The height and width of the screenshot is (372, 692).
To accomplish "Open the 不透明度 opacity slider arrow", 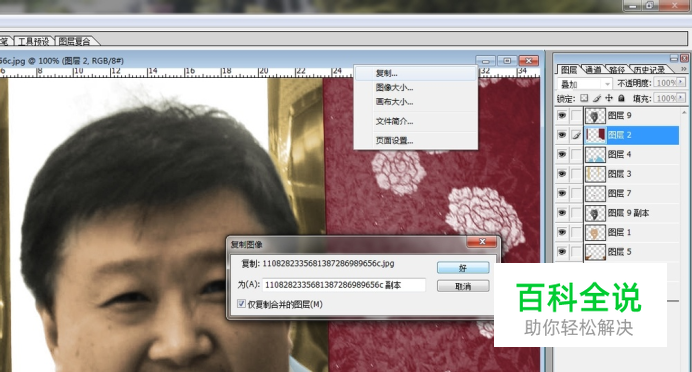I will (x=681, y=83).
